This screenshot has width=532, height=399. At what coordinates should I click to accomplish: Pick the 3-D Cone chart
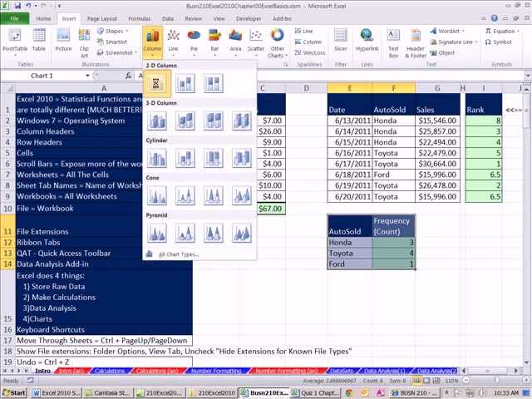pyautogui.click(x=242, y=196)
